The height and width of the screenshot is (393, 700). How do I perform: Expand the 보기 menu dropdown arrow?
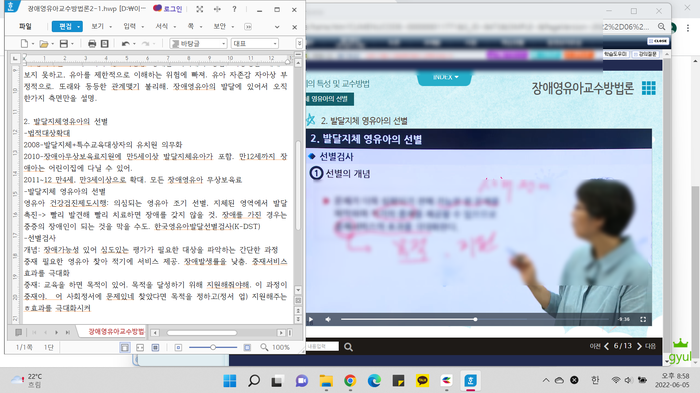111,27
